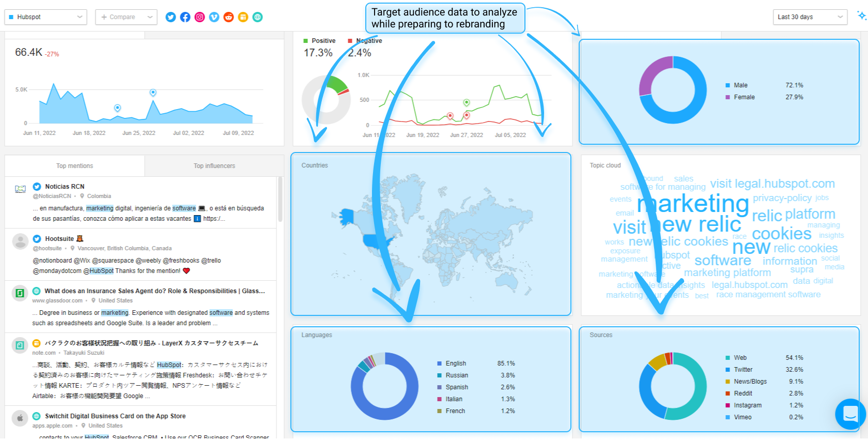Filter by Instagram source icon in top bar
The image size is (868, 440).
199,17
